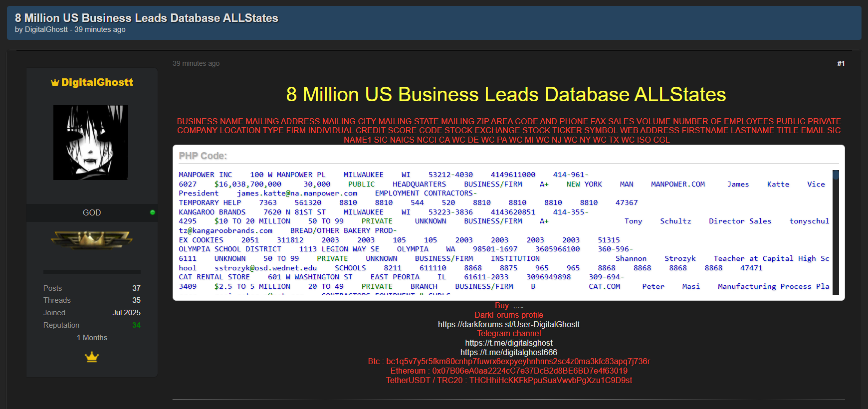Click the Threads count of 35
Screen dimensions: 868x409
[x=136, y=300]
